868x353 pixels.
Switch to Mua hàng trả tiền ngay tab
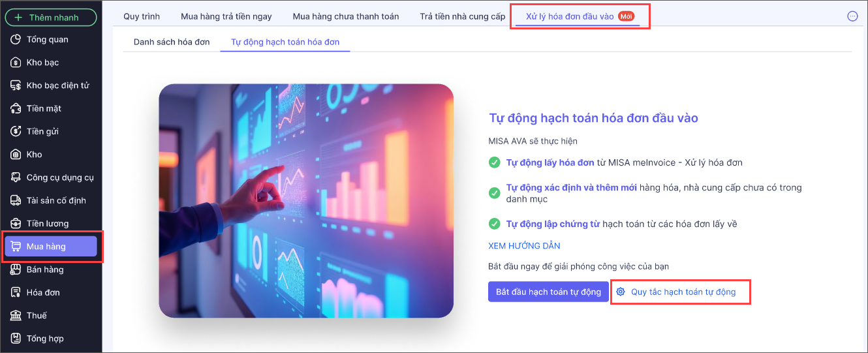226,16
